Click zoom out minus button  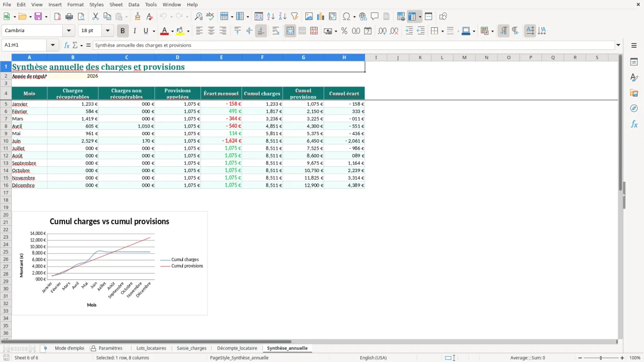coord(580,358)
